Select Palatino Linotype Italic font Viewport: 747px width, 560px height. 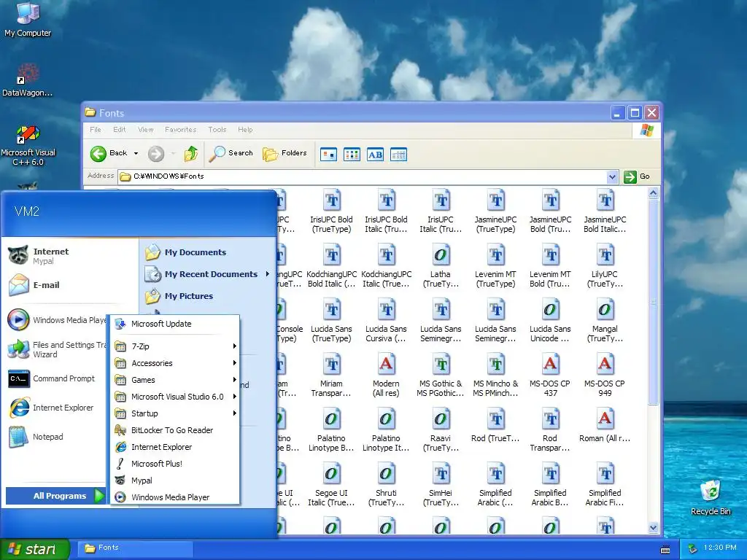coord(386,430)
